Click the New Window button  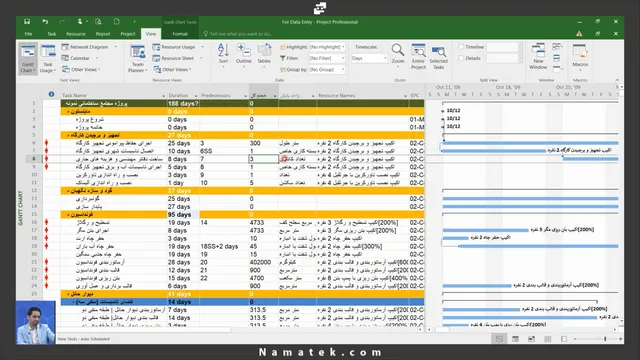click(x=538, y=56)
